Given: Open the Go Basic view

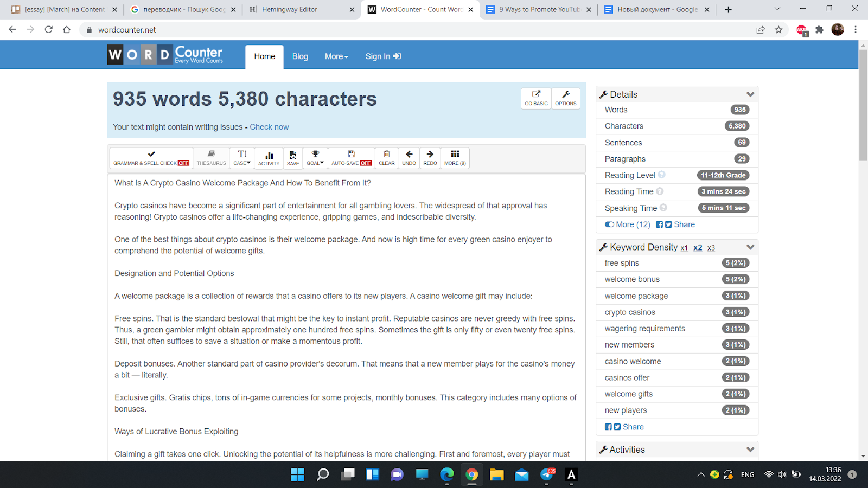Looking at the screenshot, I should [536, 98].
